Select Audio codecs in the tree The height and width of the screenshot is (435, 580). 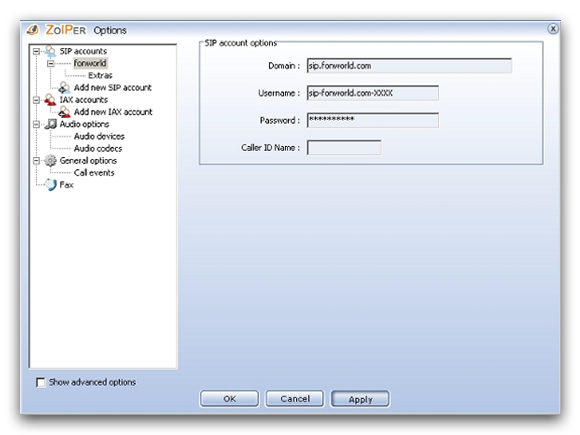[98, 148]
